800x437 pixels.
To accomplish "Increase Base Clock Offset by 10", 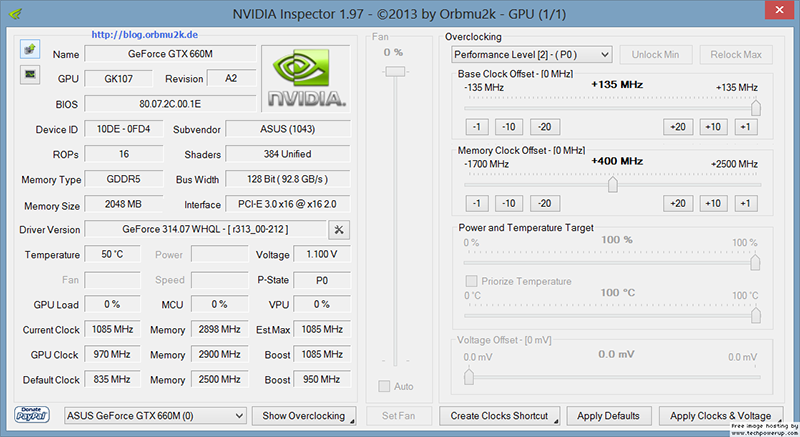I will coord(713,127).
